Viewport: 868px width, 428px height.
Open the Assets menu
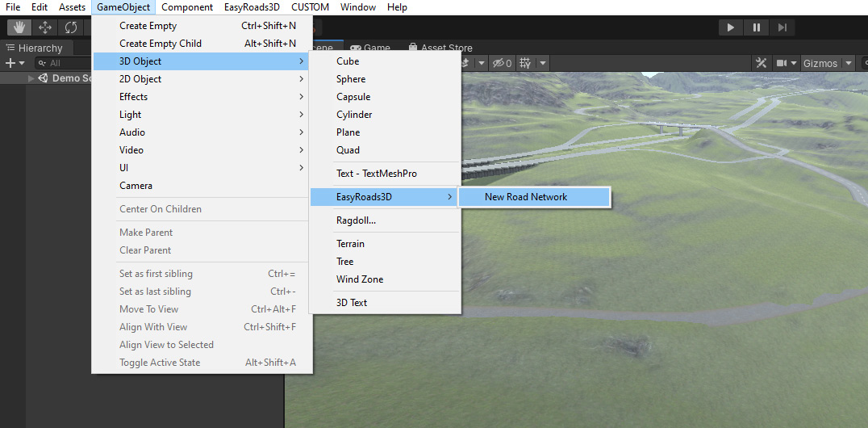point(72,7)
